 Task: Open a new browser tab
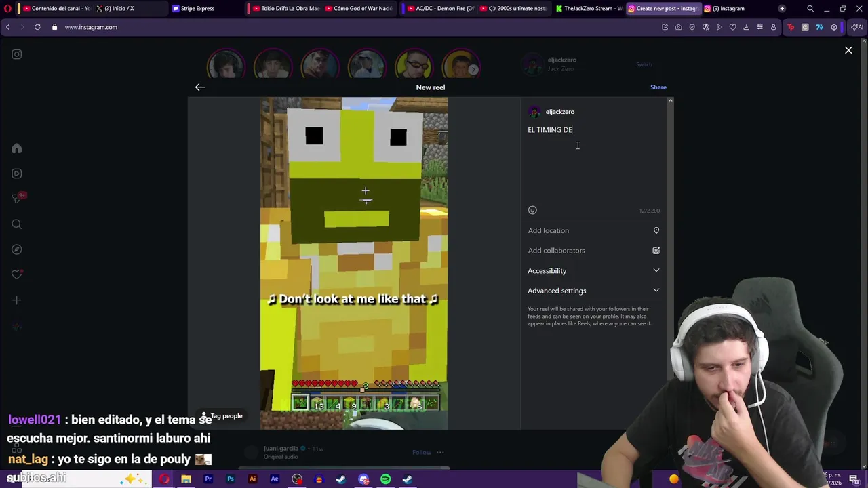point(782,9)
